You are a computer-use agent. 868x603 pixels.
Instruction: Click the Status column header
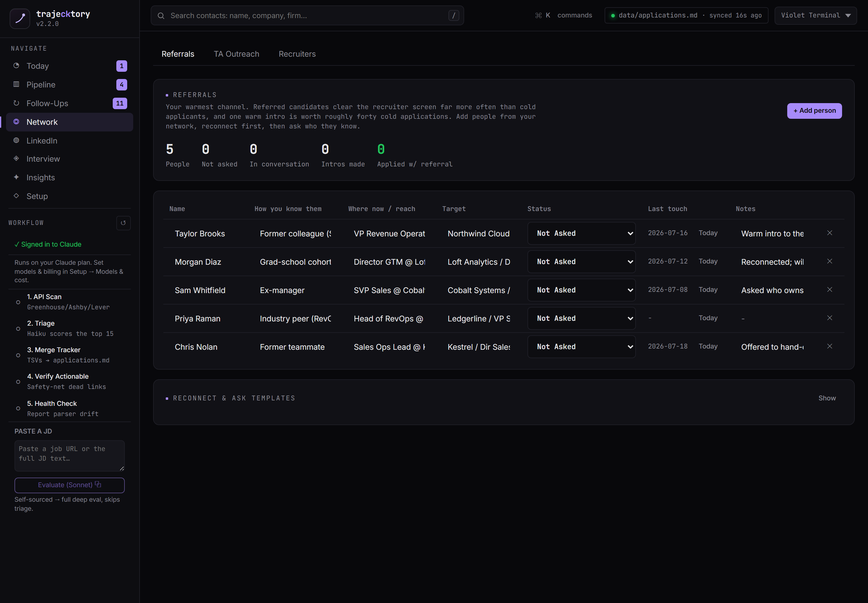pyautogui.click(x=539, y=209)
